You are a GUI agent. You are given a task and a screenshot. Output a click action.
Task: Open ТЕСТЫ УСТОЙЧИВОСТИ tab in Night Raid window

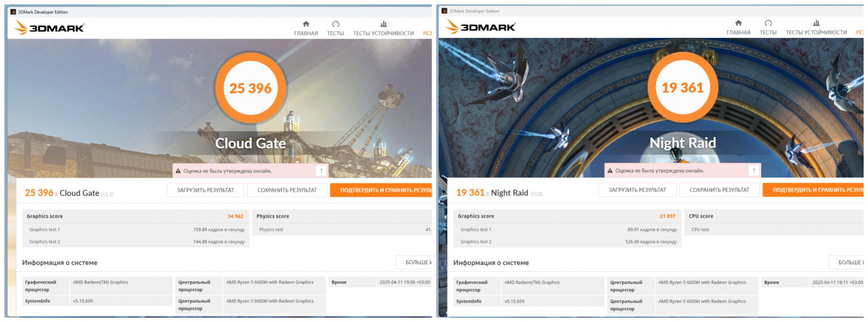pos(816,28)
